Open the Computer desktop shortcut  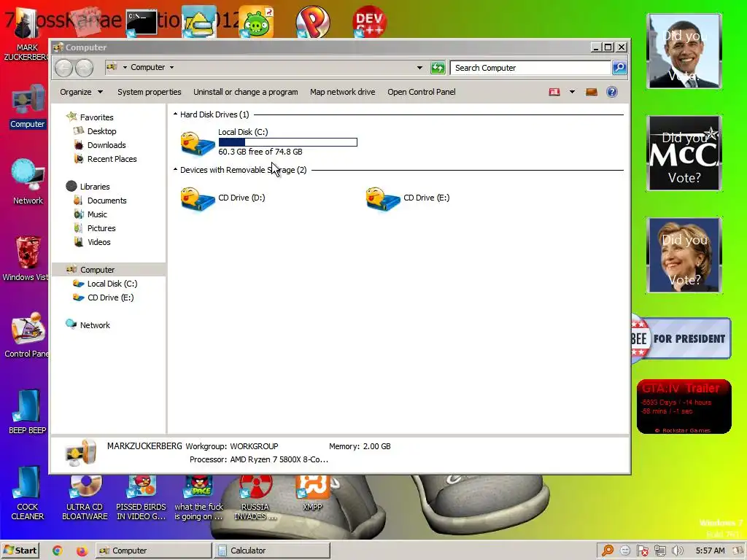point(28,106)
